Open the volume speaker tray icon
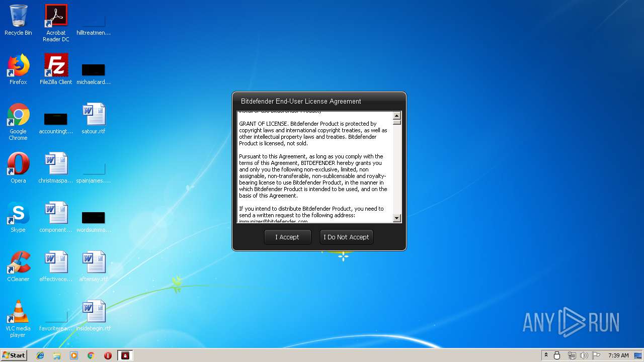The height and width of the screenshot is (362, 644). pyautogui.click(x=584, y=355)
